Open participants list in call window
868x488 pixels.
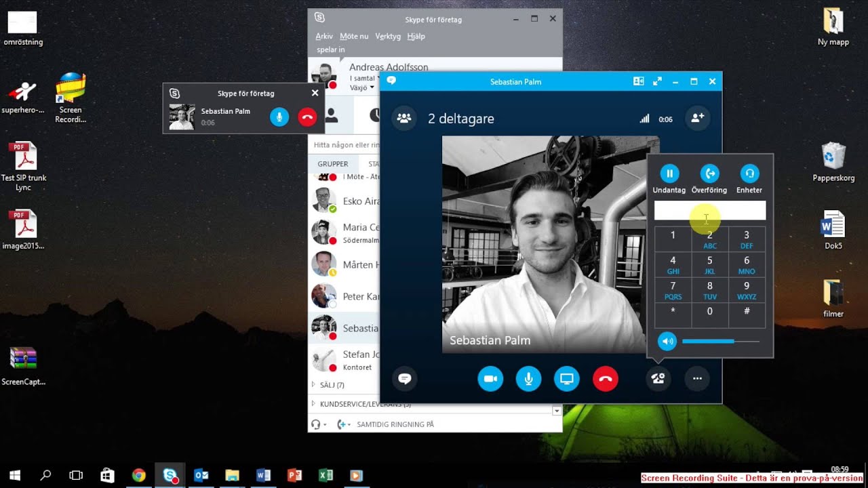404,118
